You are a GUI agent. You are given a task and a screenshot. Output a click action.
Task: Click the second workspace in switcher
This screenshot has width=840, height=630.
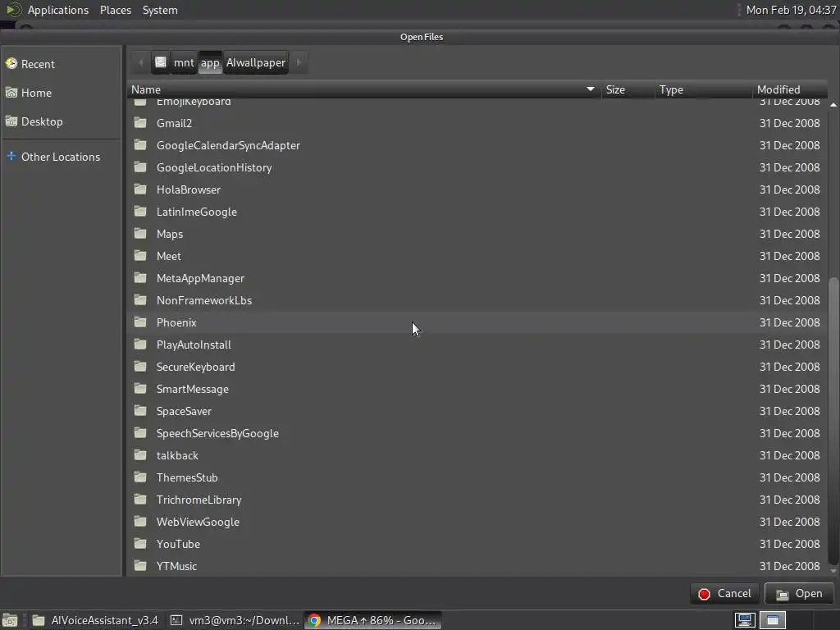(x=772, y=620)
